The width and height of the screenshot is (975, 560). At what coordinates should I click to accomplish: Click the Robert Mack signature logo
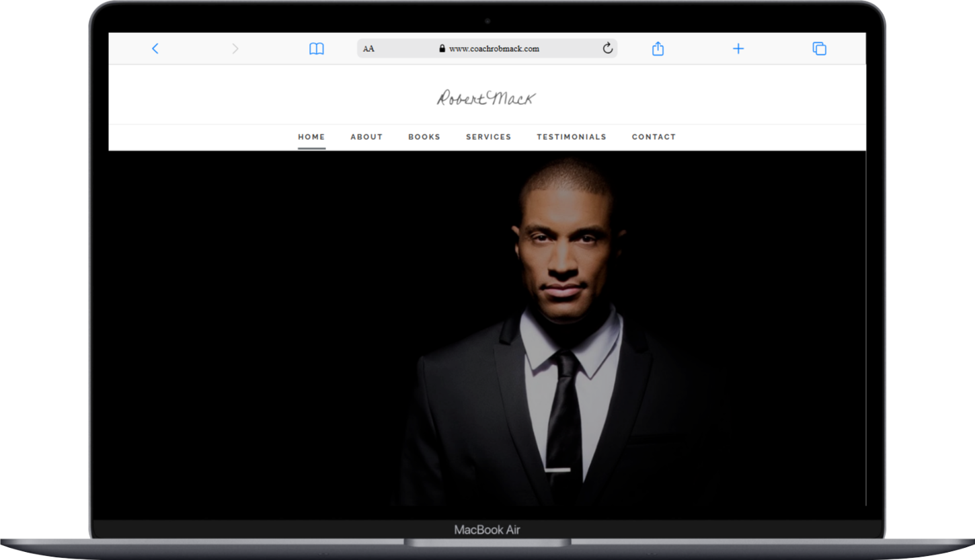486,98
